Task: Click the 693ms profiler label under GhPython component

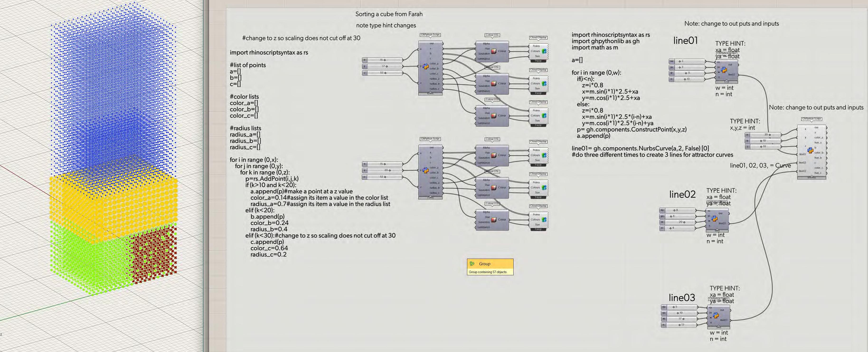Action: point(811,177)
